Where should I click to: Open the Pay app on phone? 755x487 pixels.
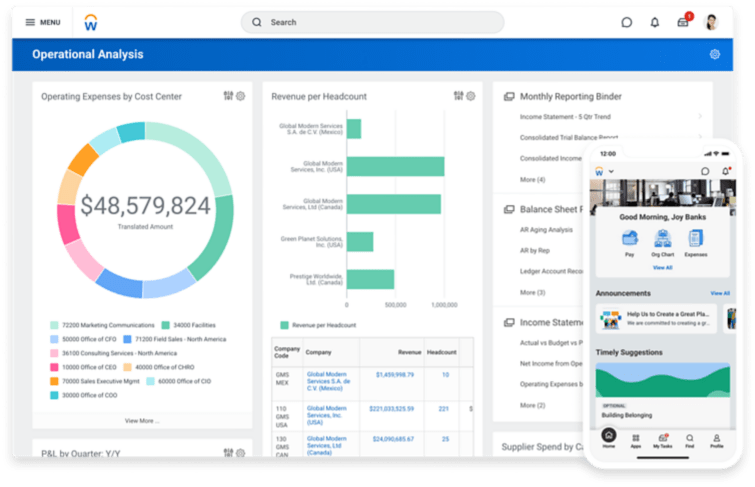(630, 243)
